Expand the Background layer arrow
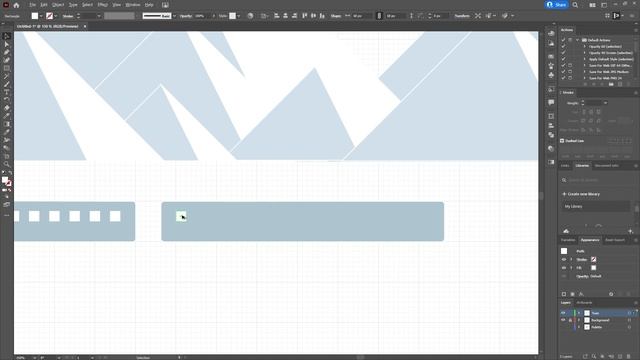The image size is (640, 360). (579, 320)
